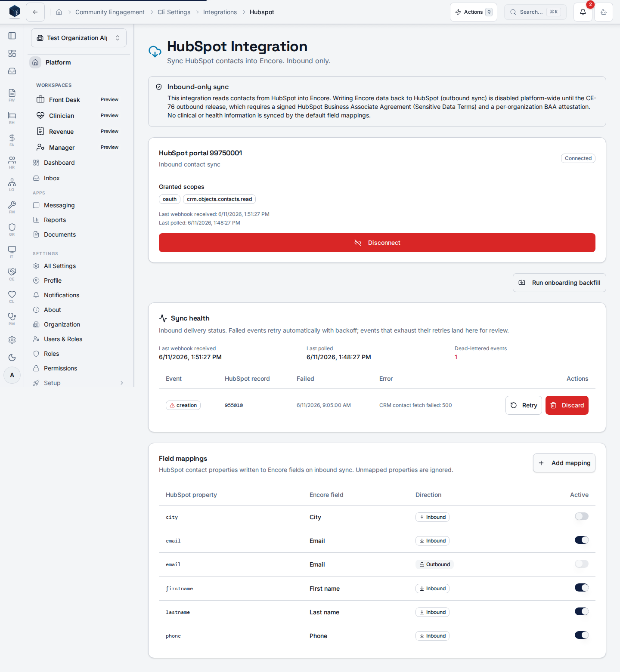Click the Search field
The height and width of the screenshot is (672, 620).
[x=535, y=12]
